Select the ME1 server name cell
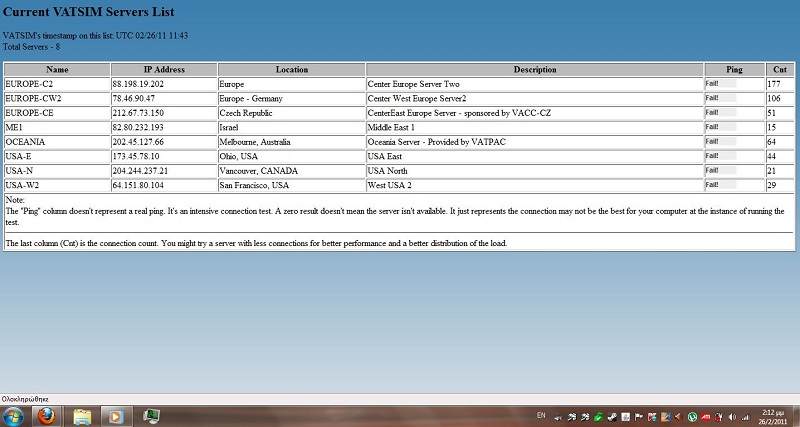Screen dimensions: 800x427 click(x=57, y=128)
